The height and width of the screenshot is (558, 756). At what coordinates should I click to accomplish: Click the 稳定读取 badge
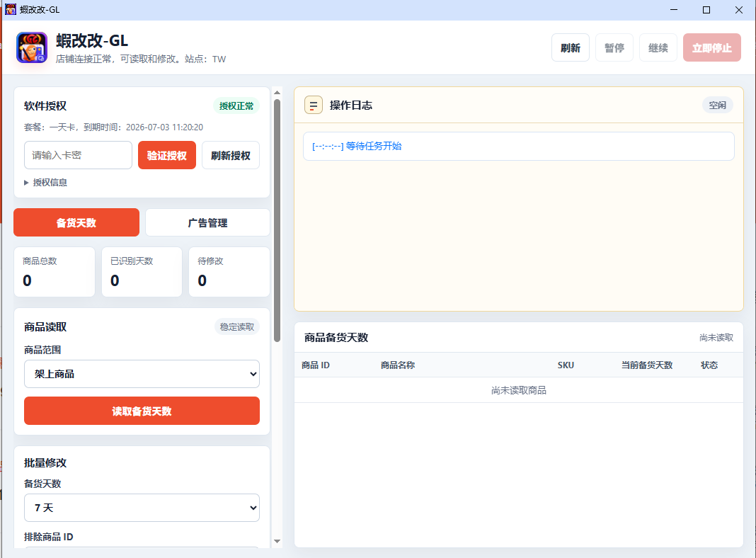(236, 327)
